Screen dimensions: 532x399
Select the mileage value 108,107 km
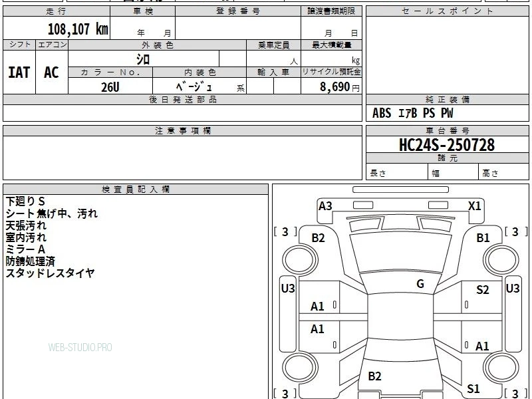tap(78, 29)
